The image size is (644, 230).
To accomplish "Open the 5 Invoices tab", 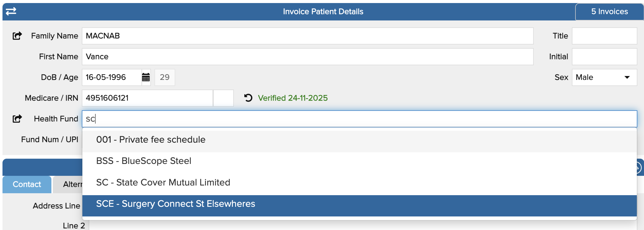I will tap(609, 12).
